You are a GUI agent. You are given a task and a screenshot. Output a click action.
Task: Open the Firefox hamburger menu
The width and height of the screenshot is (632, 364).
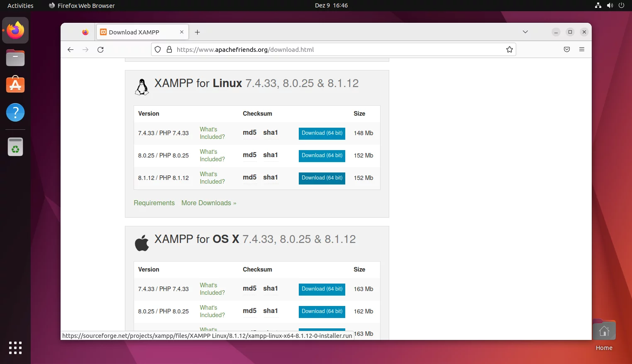pos(582,50)
